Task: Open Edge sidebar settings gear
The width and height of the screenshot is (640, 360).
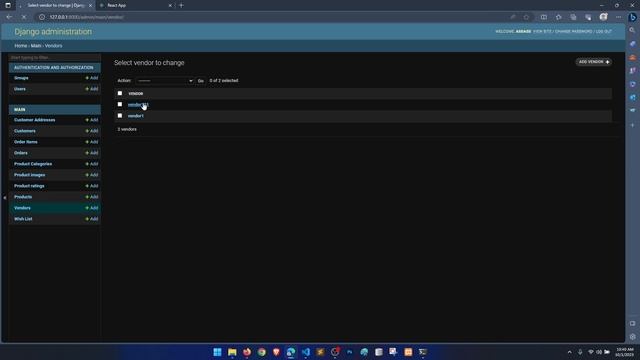Action: coord(632,337)
